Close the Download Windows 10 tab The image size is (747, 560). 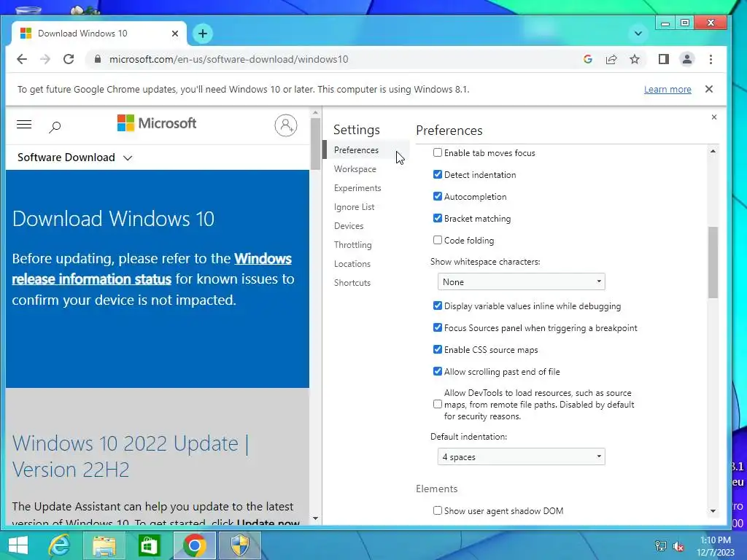point(175,34)
